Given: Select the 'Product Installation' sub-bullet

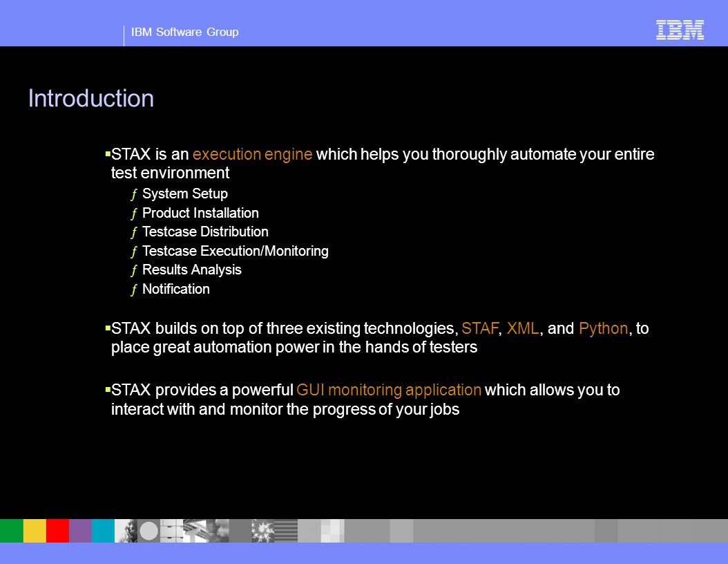Looking at the screenshot, I should pos(200,213).
